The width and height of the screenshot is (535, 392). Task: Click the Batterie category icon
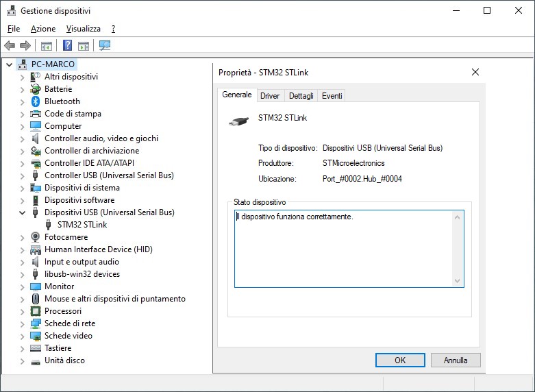click(36, 89)
